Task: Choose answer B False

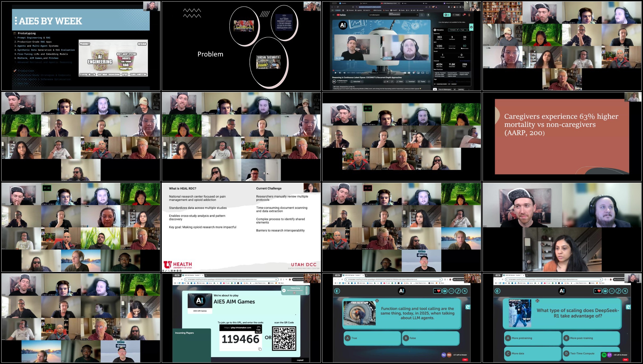Action: click(431, 338)
